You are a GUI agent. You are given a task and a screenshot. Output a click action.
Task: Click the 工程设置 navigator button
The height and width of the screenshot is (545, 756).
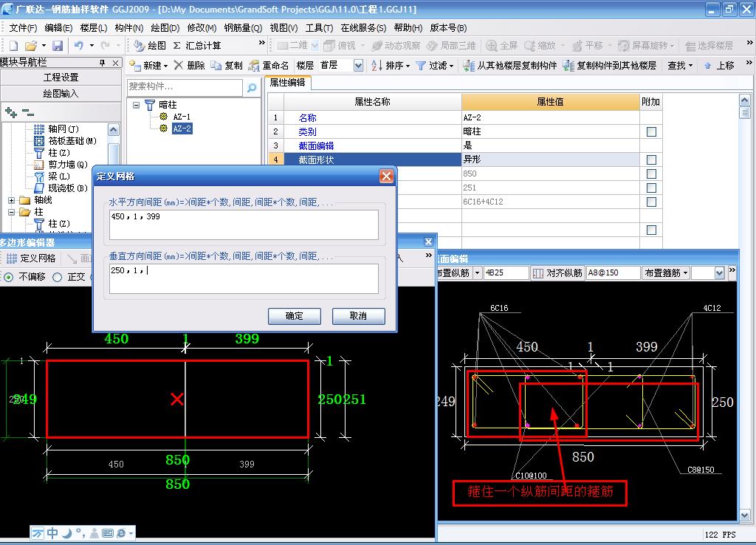(x=61, y=77)
